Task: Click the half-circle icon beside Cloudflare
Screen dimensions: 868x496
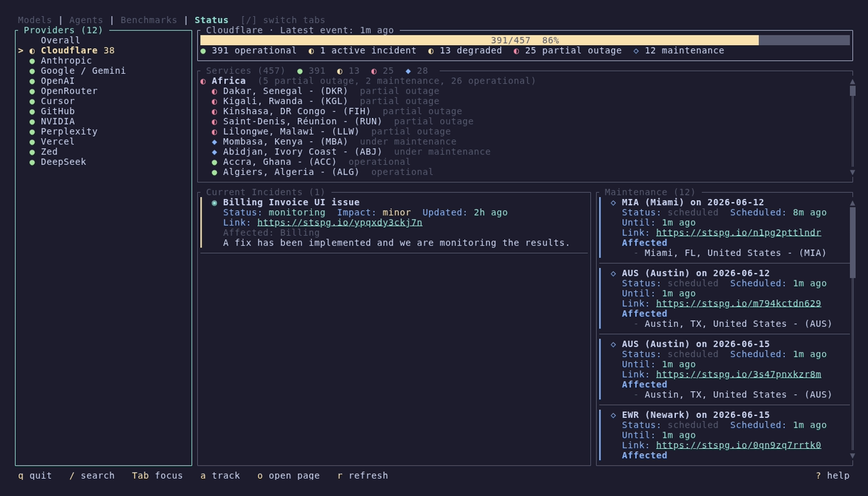Action: [x=32, y=50]
